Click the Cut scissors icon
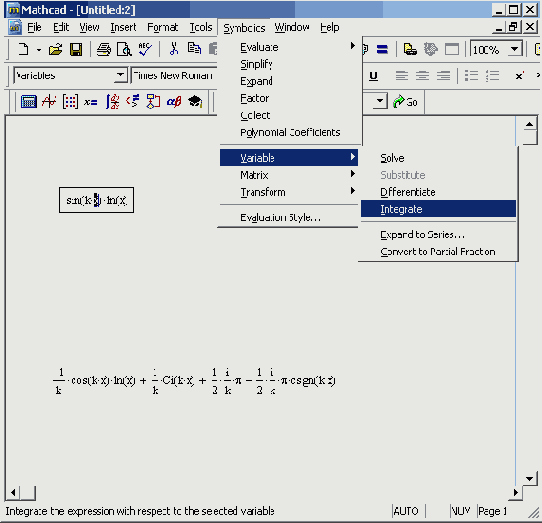 pos(174,49)
